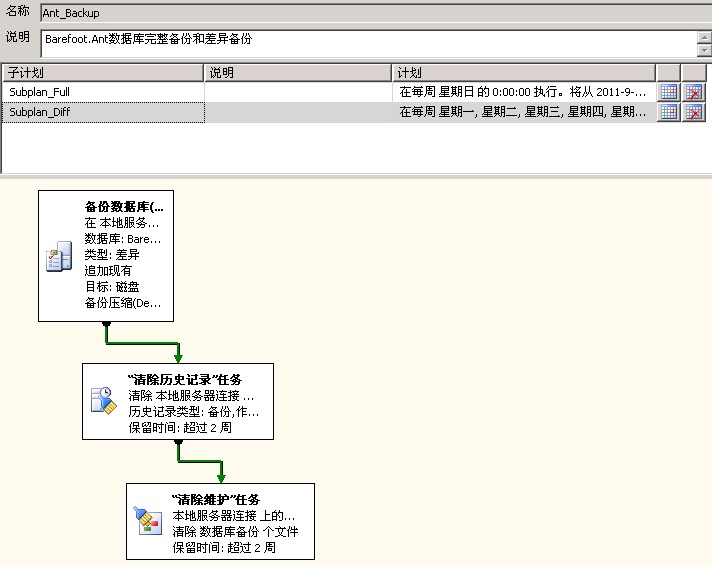Open schedule calendar for Subplan_Full
This screenshot has width=712, height=566.
pyautogui.click(x=669, y=92)
